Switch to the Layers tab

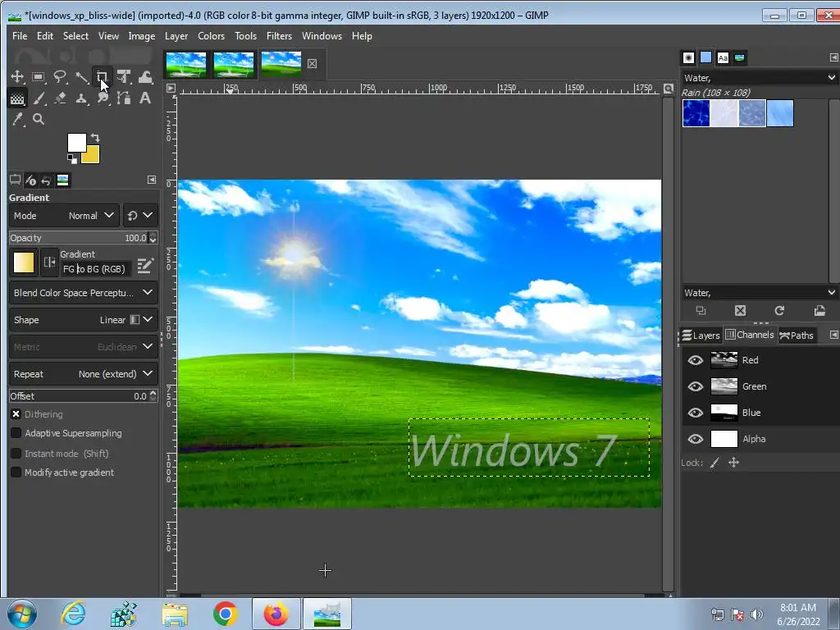point(701,336)
